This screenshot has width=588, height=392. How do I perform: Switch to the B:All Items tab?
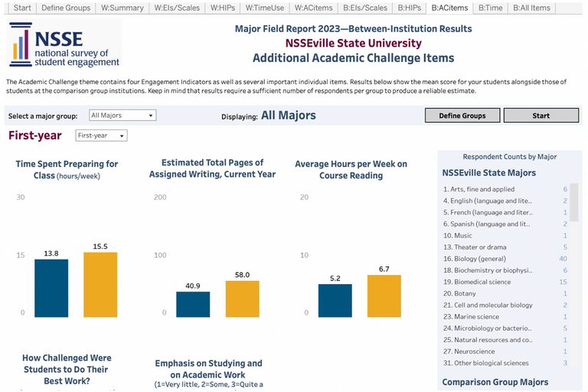(532, 8)
